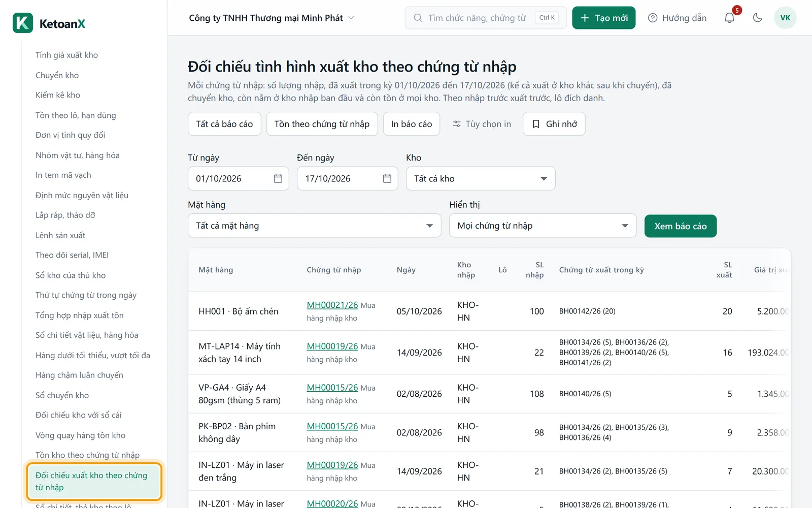The image size is (812, 508).
Task: Open calendar icon in Từ ngày field
Action: point(278,178)
